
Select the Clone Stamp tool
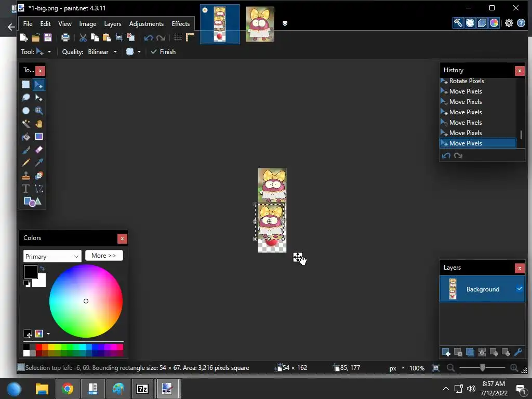point(26,176)
